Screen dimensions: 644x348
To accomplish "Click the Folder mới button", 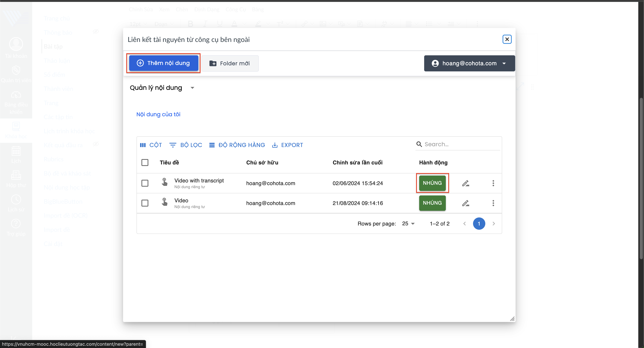I will (x=230, y=63).
